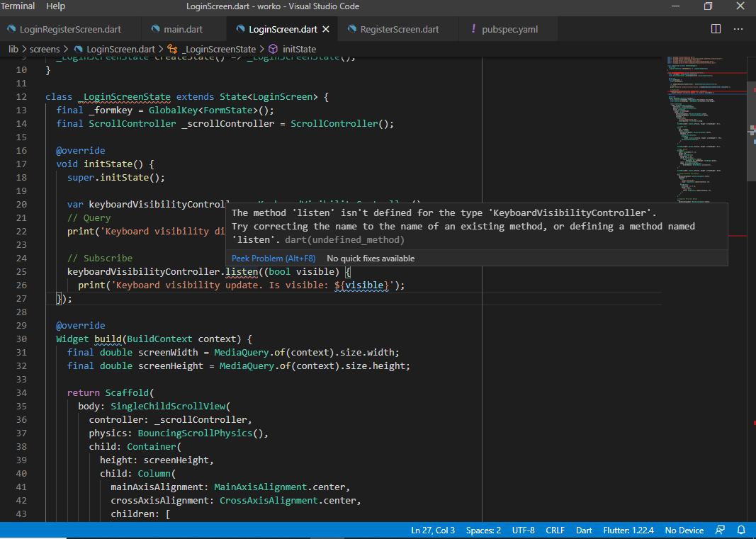Select No Device in the status bar
The image size is (756, 539).
pyautogui.click(x=684, y=530)
